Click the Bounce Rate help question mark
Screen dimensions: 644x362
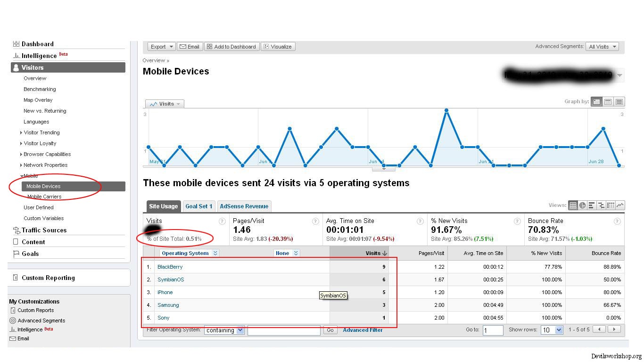click(617, 221)
